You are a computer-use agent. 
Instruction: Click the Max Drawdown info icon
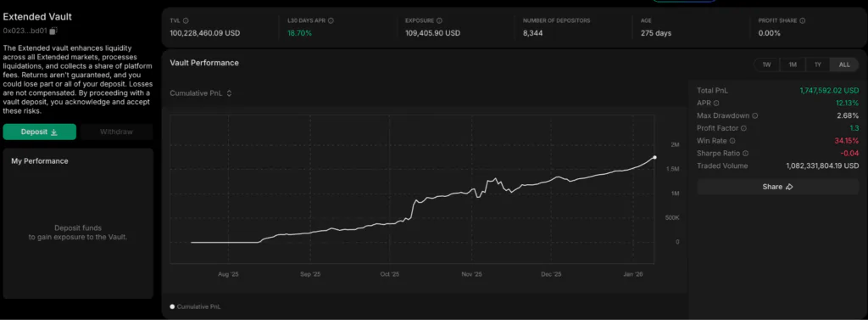[x=755, y=116]
